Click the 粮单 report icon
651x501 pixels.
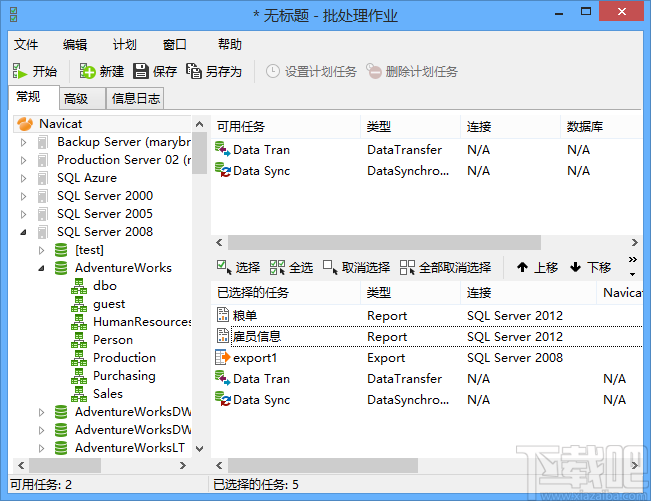tap(223, 315)
